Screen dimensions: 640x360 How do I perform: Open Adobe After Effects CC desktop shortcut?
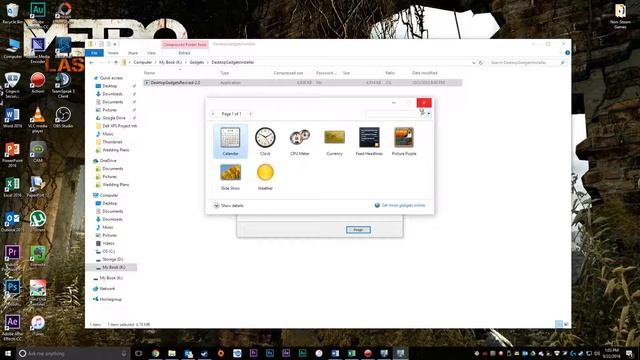pyautogui.click(x=12, y=327)
